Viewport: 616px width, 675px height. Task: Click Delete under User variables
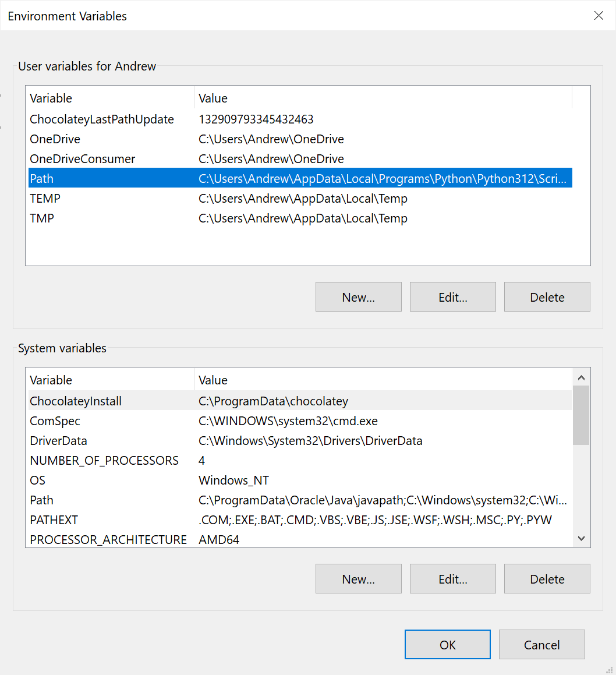pos(547,297)
